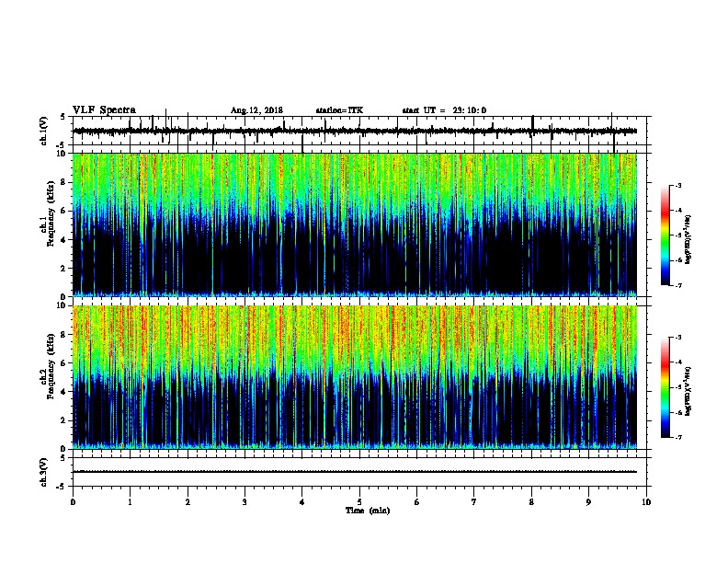Click the 'ch.3(V)' waveform axis label

[44, 472]
